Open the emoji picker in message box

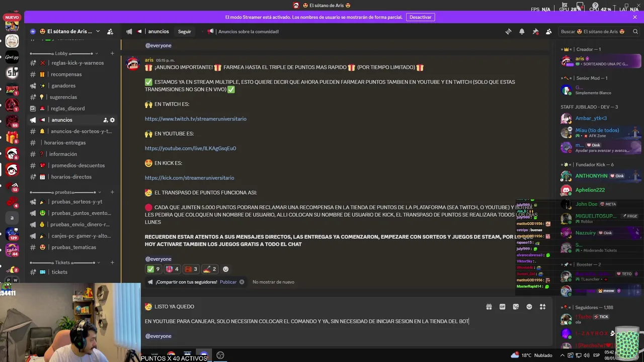point(529,307)
